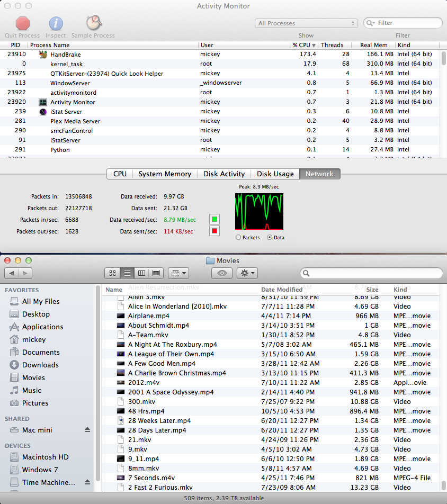447x504 pixels.
Task: Select 2012.m4v in the file list
Action: point(271,382)
